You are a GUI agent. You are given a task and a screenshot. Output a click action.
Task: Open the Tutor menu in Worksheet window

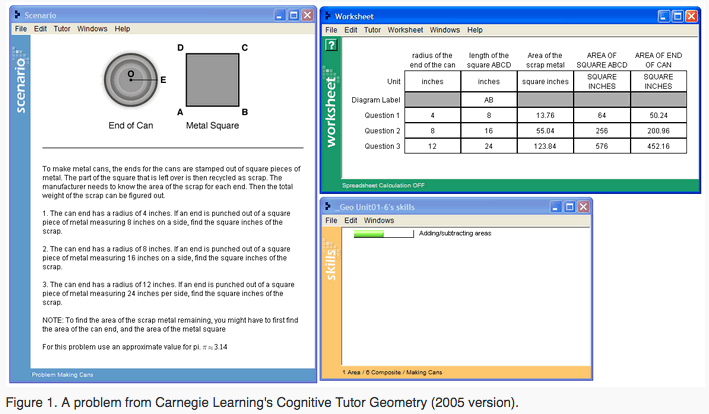tap(373, 30)
